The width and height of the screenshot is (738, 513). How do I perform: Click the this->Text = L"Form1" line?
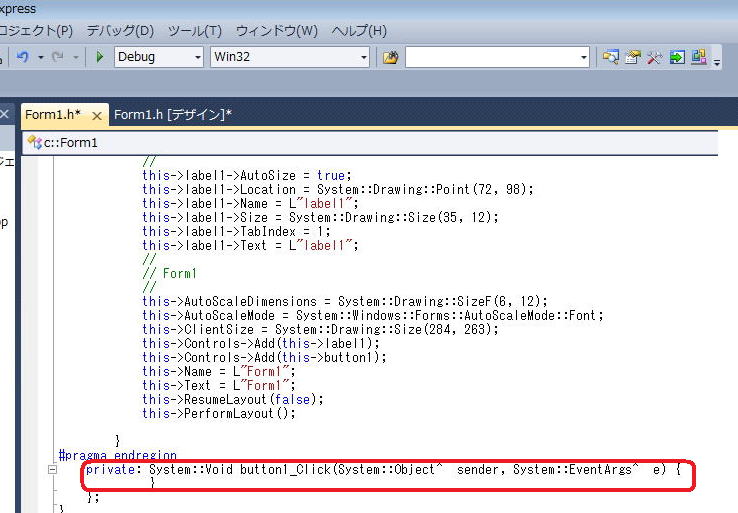[x=219, y=385]
